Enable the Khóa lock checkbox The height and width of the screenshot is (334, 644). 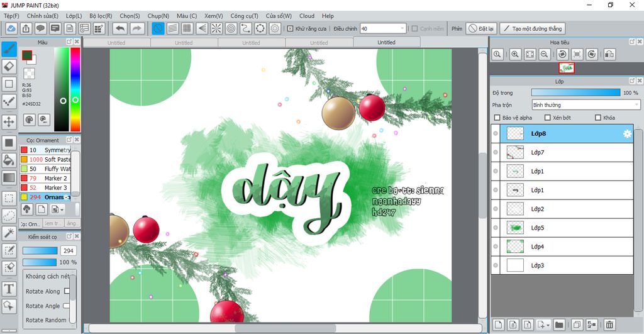coord(598,118)
